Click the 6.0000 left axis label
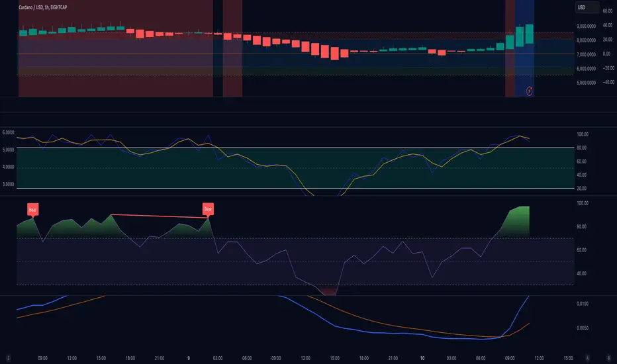 click(x=8, y=132)
